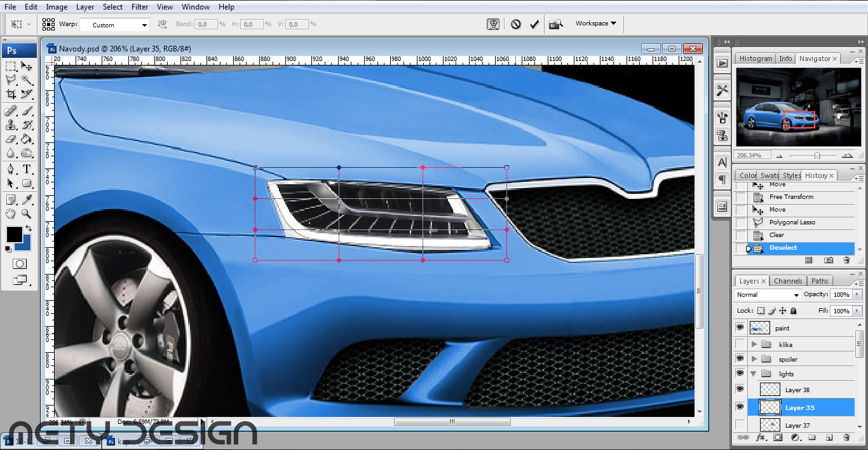Open the Image menu
868x450 pixels.
click(57, 7)
